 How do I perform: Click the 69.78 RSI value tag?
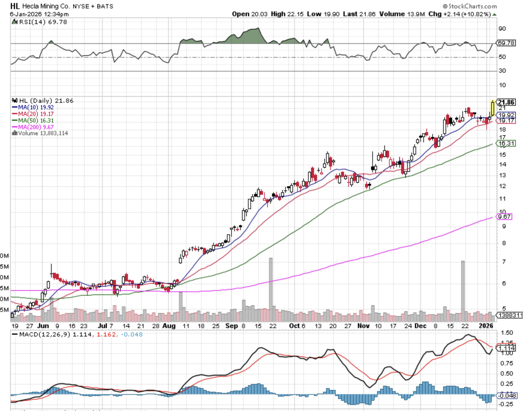point(506,43)
